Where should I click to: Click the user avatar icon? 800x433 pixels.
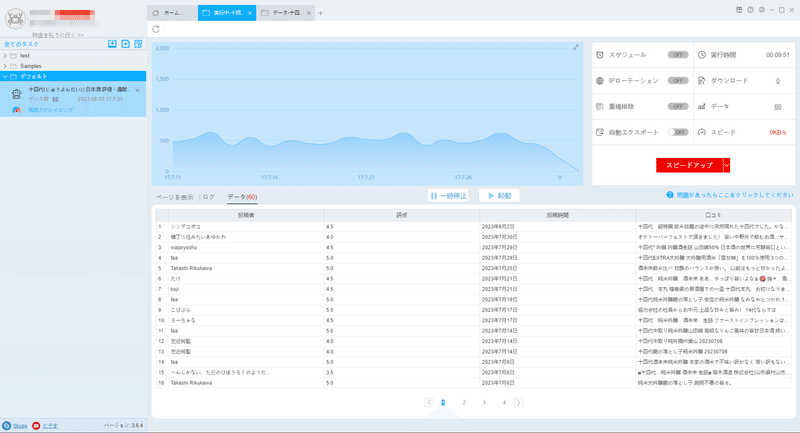click(x=15, y=19)
